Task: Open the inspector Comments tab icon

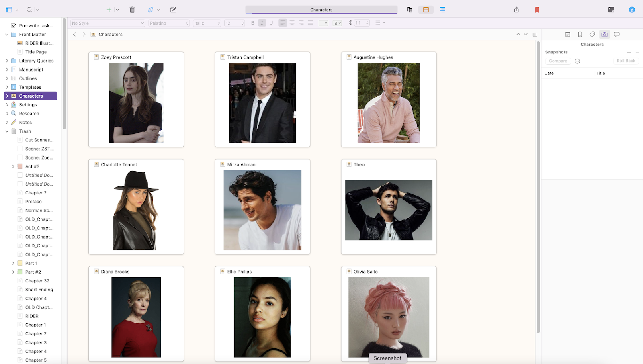Action: tap(616, 35)
